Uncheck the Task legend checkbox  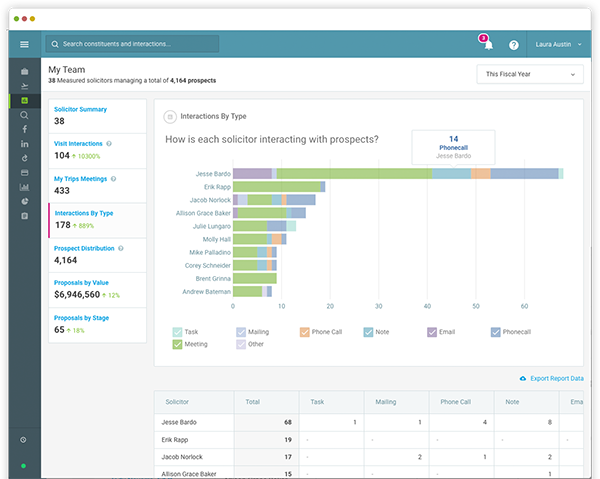click(x=177, y=332)
